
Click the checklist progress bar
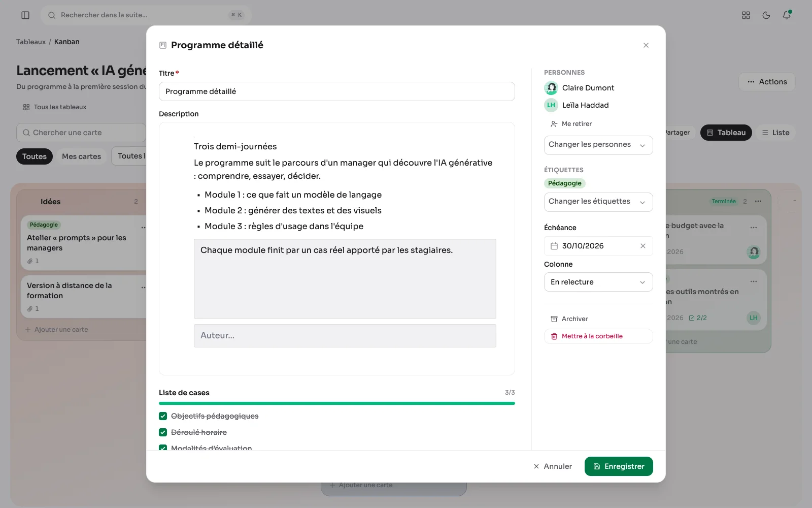click(x=337, y=403)
